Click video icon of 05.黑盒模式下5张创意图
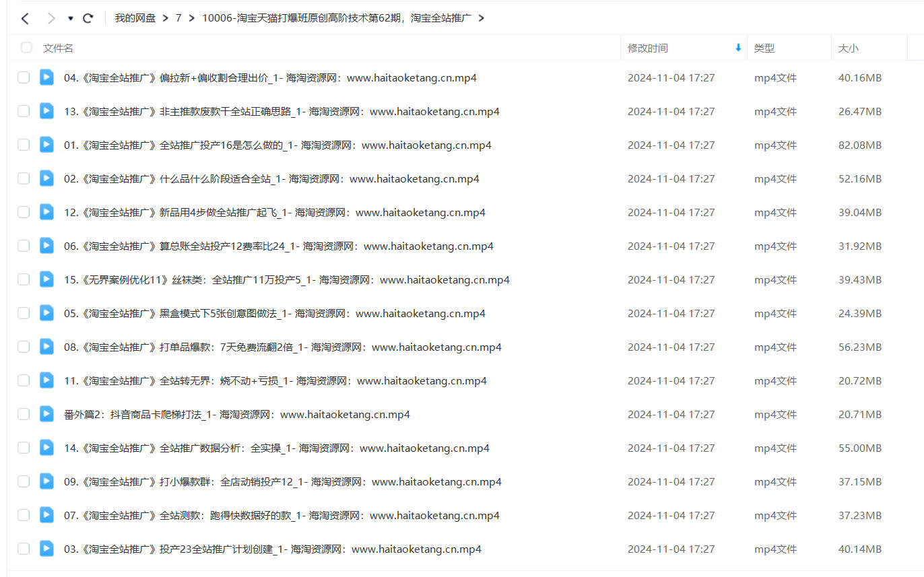Screen dimensions: 924x577 [x=46, y=313]
